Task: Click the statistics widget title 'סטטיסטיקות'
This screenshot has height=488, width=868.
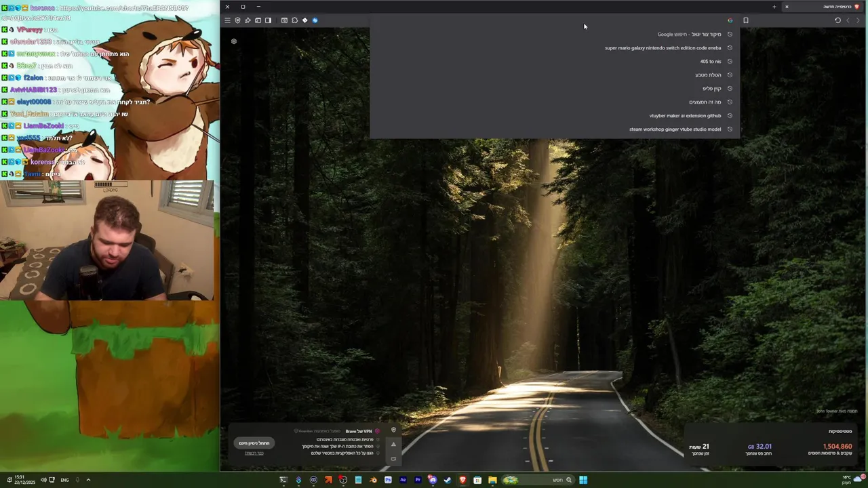Action: coord(840,431)
